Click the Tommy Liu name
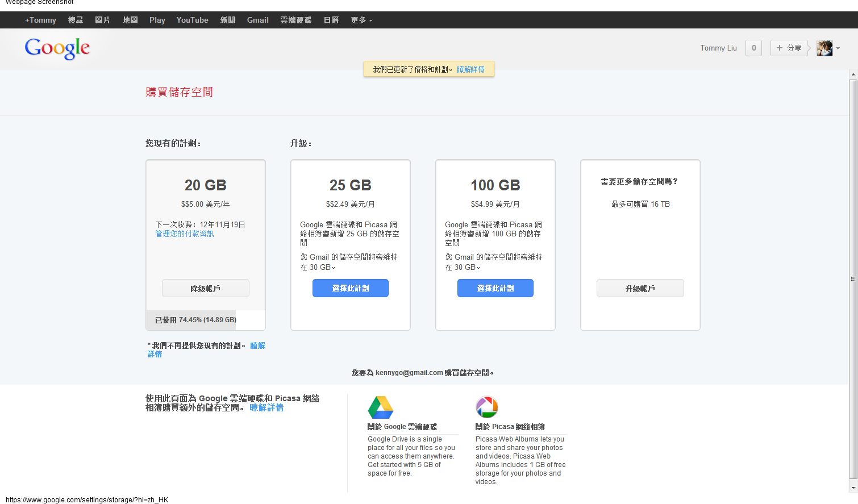Image resolution: width=858 pixels, height=504 pixels. pos(718,48)
